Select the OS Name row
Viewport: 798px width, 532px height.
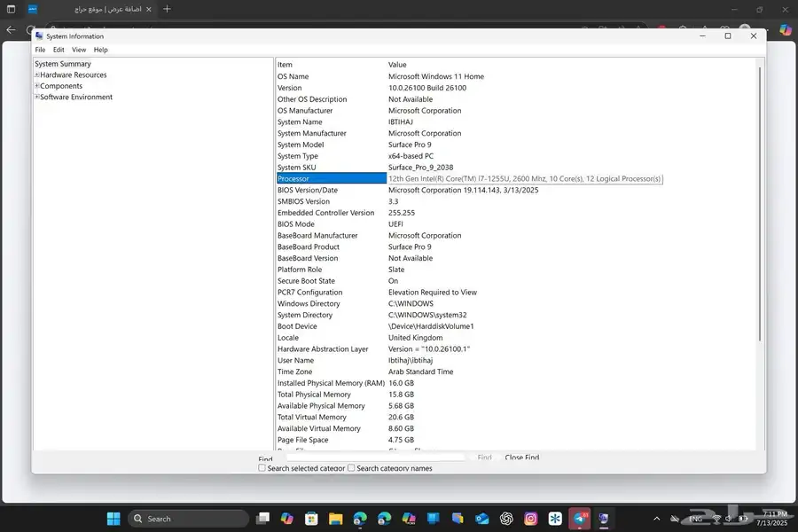pos(515,76)
